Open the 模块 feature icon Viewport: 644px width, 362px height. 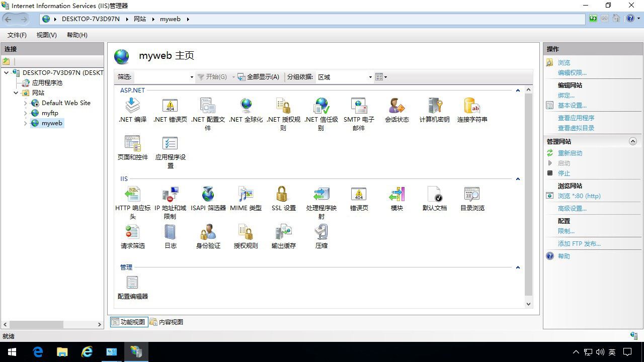coord(396,194)
